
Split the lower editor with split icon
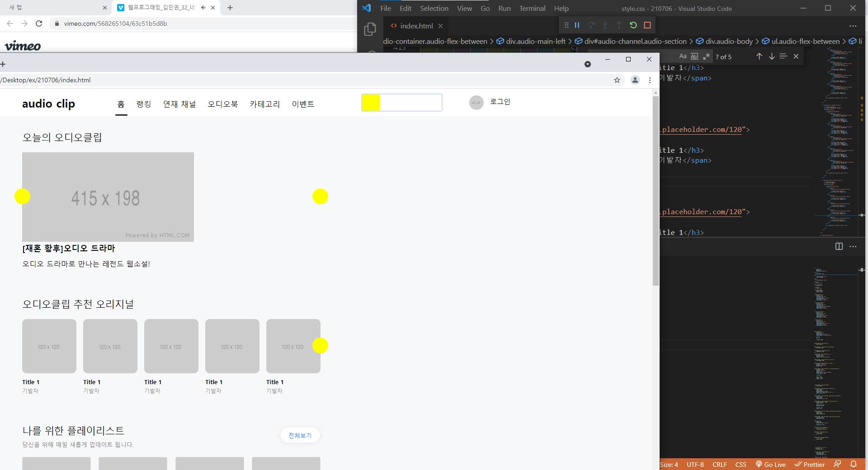click(839, 246)
